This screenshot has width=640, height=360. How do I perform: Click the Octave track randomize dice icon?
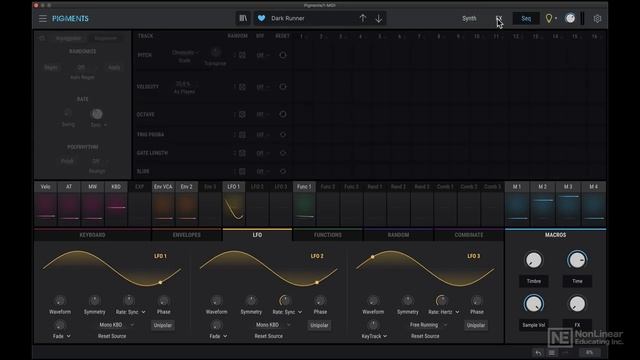(x=242, y=115)
